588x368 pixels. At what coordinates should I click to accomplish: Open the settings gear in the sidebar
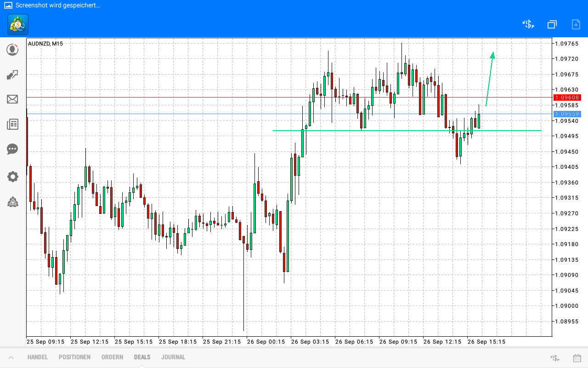click(12, 176)
